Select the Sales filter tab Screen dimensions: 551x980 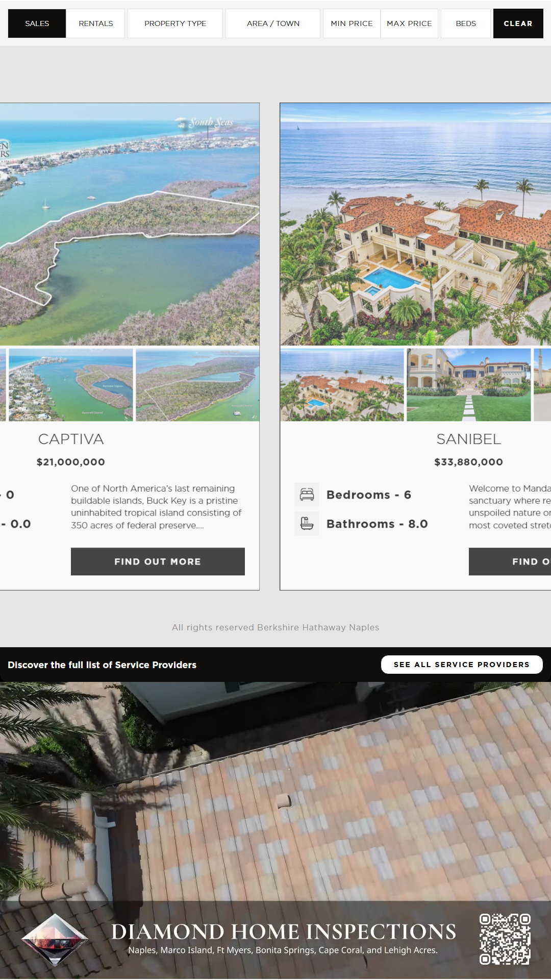37,23
